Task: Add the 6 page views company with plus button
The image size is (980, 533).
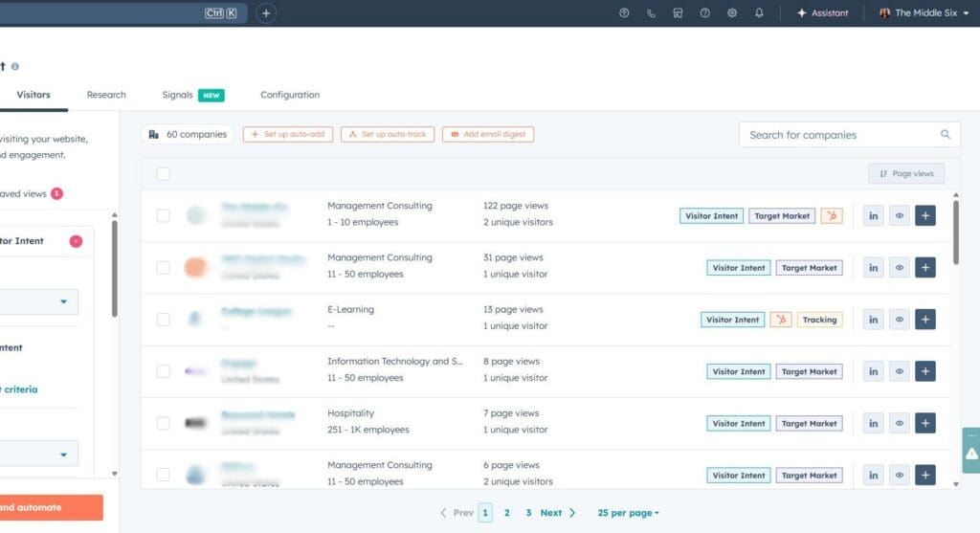Action: tap(925, 475)
